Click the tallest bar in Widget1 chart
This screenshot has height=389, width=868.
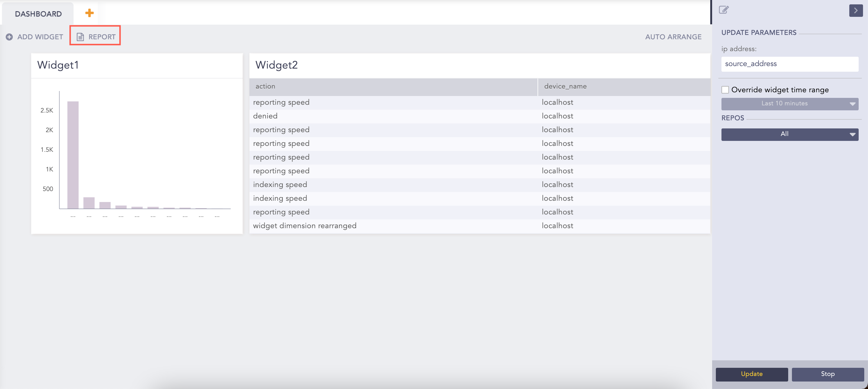tap(73, 155)
